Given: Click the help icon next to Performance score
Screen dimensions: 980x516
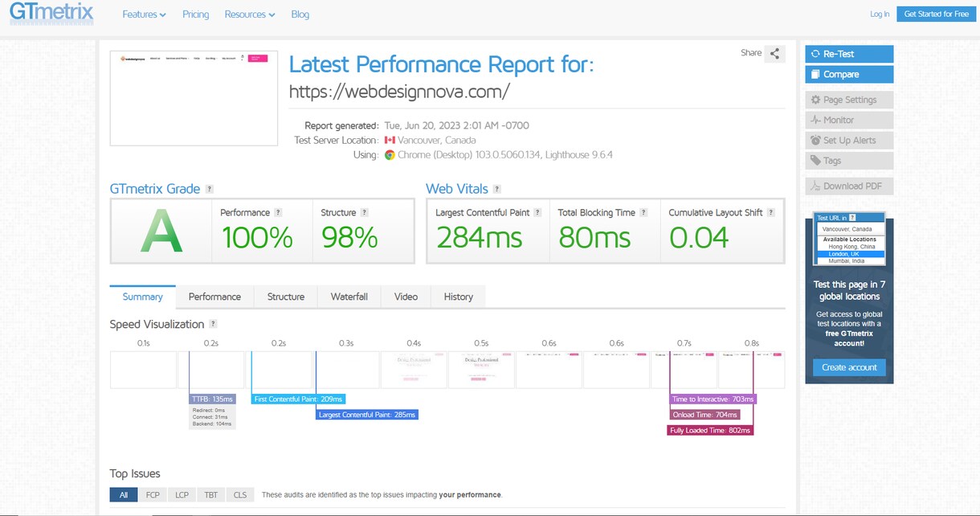Looking at the screenshot, I should point(279,213).
